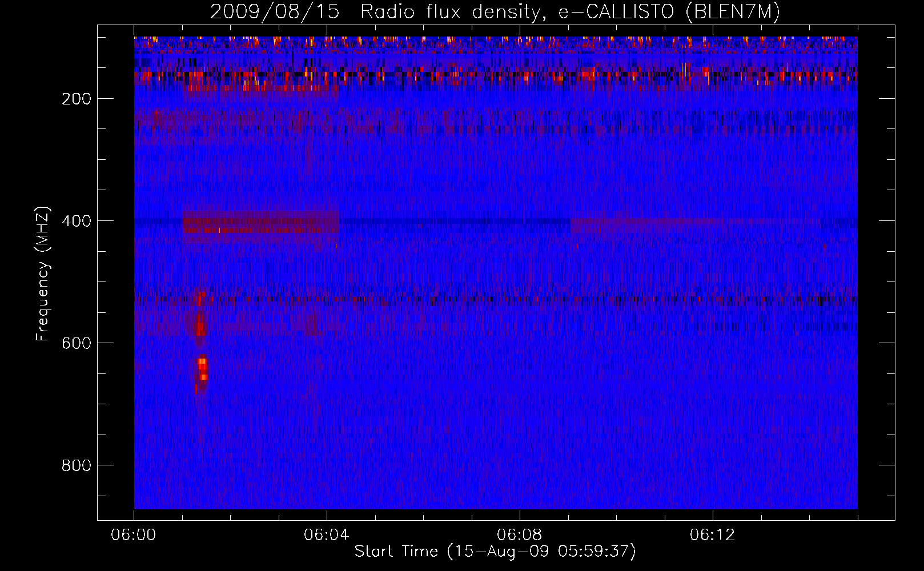Click the 06:04 time tick label
The width and height of the screenshot is (924, 571).
327,535
